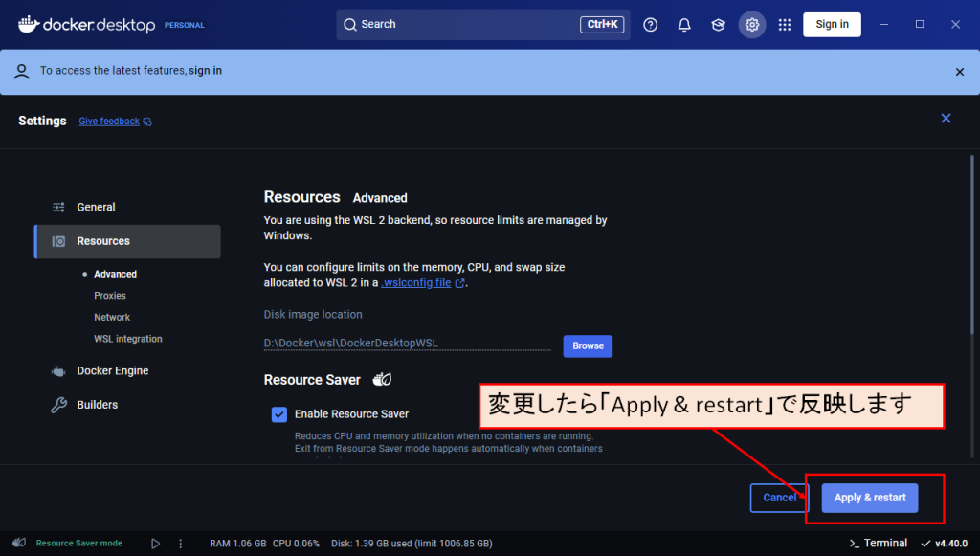The image size is (980, 556).
Task: Click the Resource Saver mode whale icon
Action: click(x=19, y=543)
